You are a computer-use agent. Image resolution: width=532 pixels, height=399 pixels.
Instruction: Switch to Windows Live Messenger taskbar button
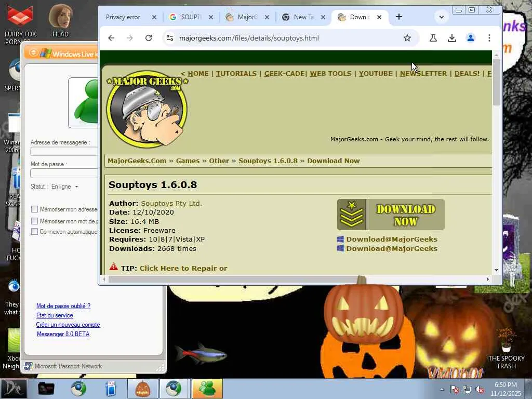click(207, 389)
